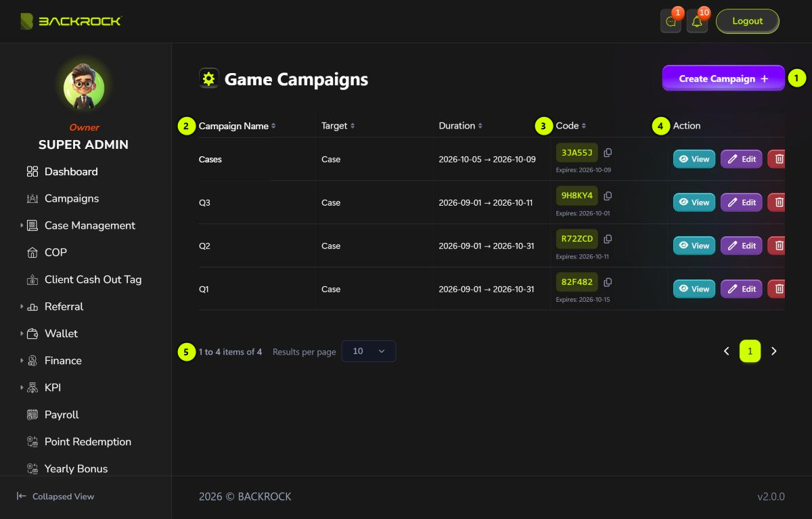
Task: Open the notifications bell
Action: (697, 22)
